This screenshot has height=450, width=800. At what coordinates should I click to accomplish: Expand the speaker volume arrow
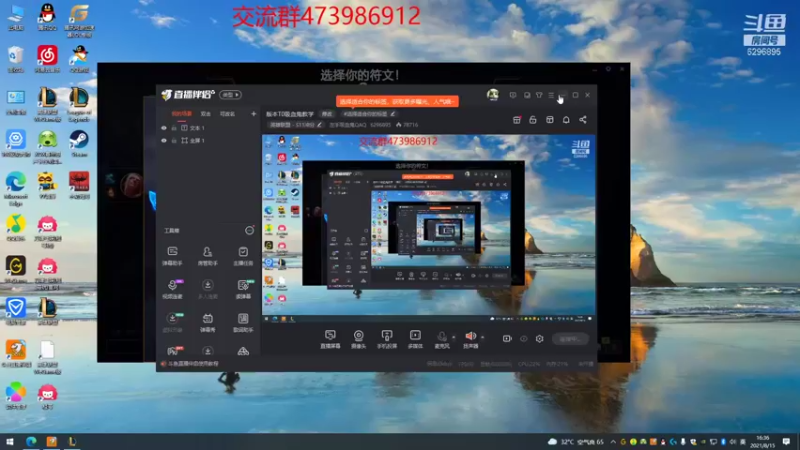click(483, 337)
